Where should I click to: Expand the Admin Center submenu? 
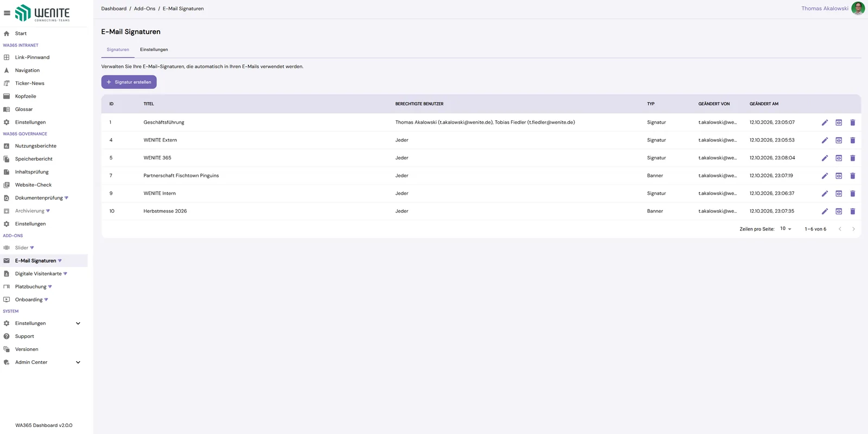tap(78, 362)
